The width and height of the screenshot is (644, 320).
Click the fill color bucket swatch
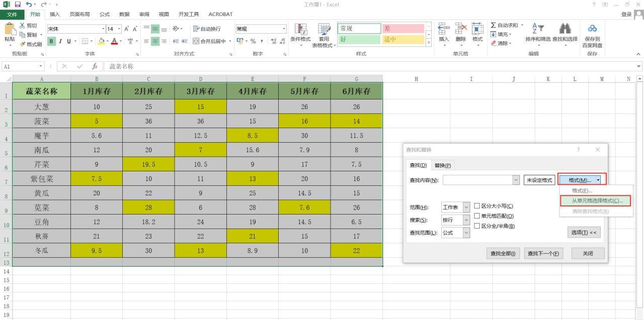point(101,40)
